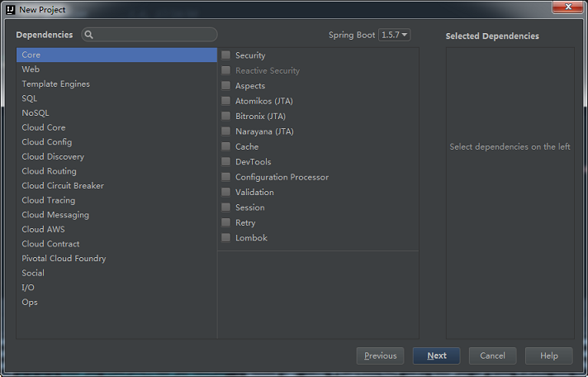The image size is (588, 377).
Task: Enable the DevTools checkbox
Action: point(225,161)
